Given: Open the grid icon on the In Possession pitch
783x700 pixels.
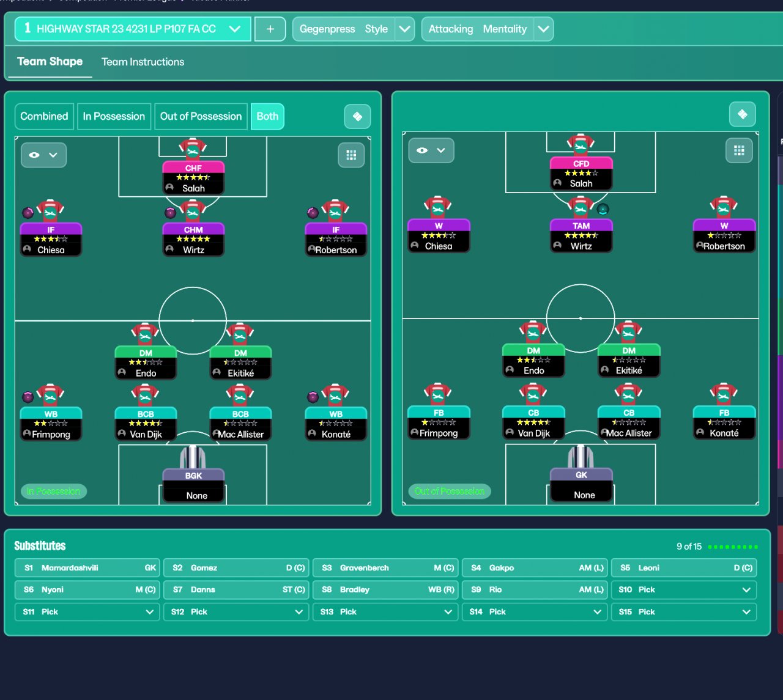Looking at the screenshot, I should [351, 155].
